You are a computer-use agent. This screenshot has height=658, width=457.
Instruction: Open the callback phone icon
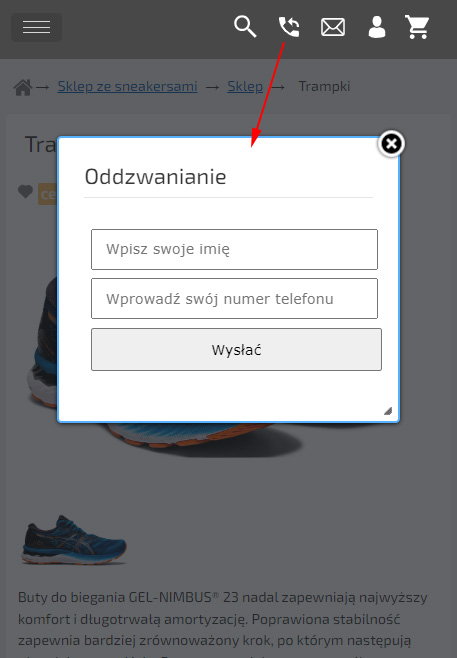tap(289, 27)
